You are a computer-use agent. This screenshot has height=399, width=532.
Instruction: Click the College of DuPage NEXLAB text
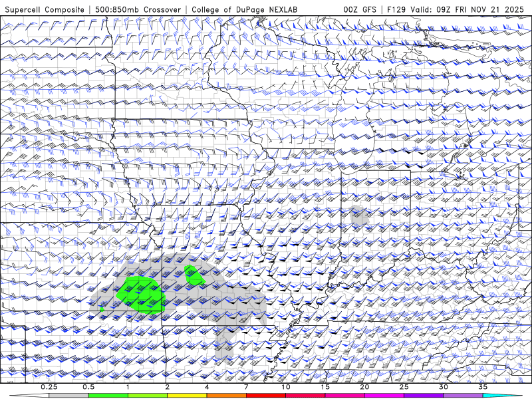point(244,9)
